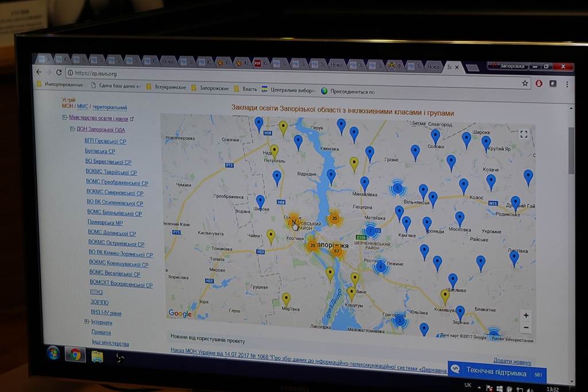Open orange cluster marker numbered 28
The image size is (588, 392).
click(312, 246)
